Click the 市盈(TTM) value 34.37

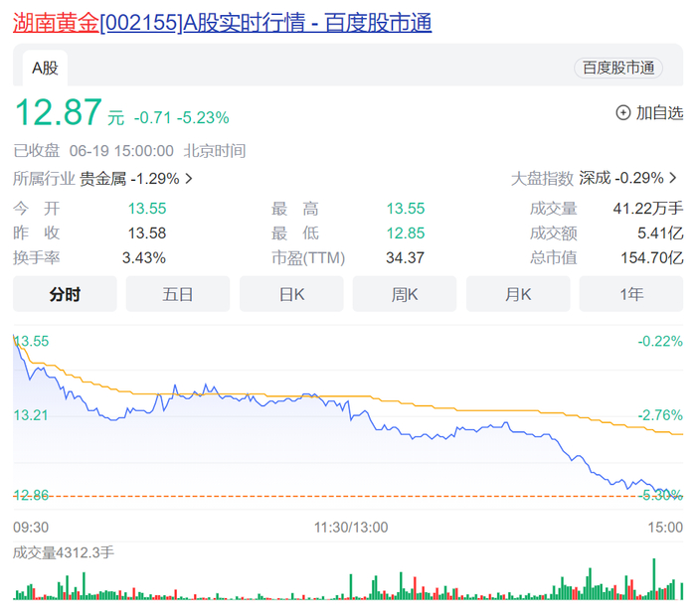(x=406, y=257)
